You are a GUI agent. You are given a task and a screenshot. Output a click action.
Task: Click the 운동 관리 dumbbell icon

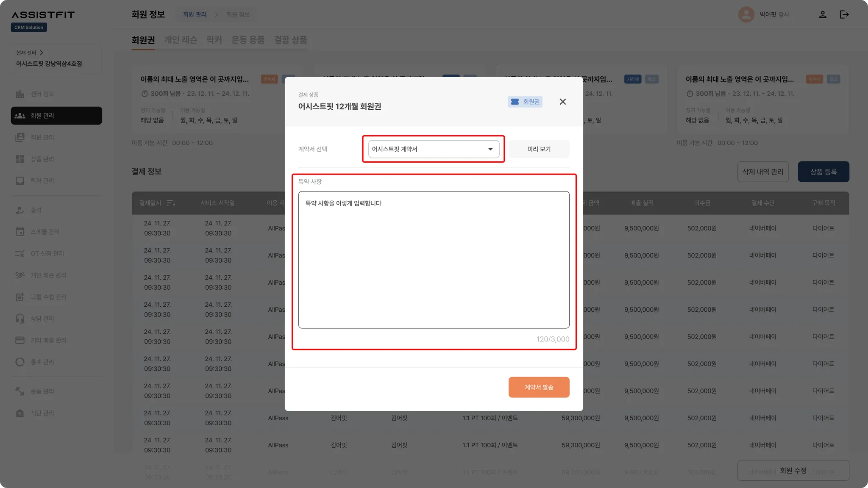(x=20, y=391)
